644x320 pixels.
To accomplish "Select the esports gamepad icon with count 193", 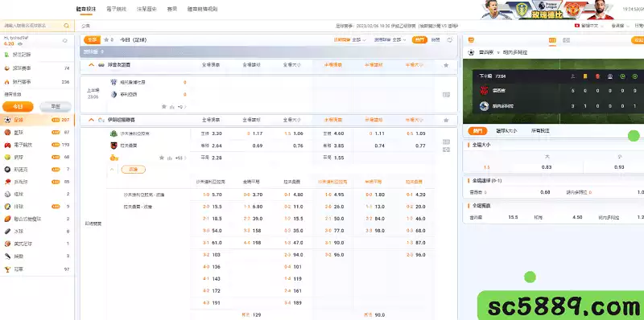I will [7, 145].
